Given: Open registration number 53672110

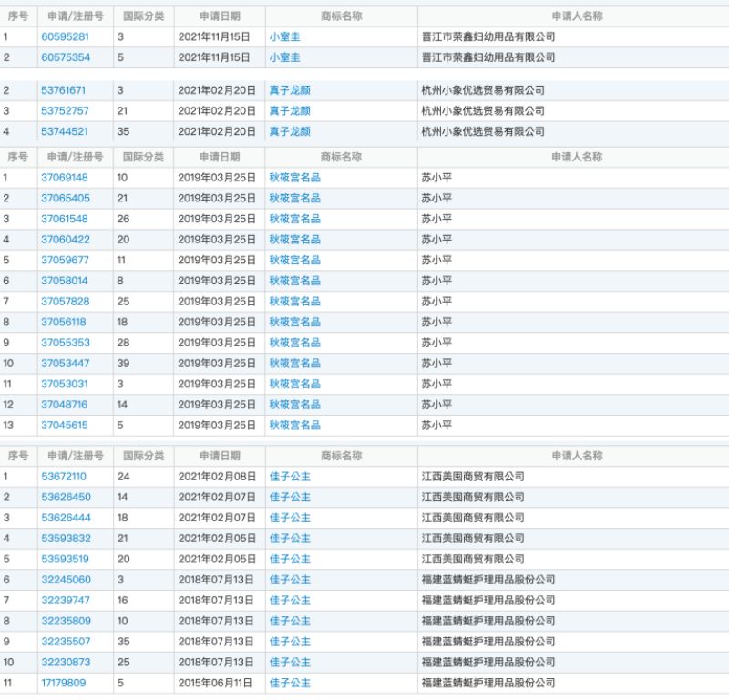Looking at the screenshot, I should coord(64,477).
